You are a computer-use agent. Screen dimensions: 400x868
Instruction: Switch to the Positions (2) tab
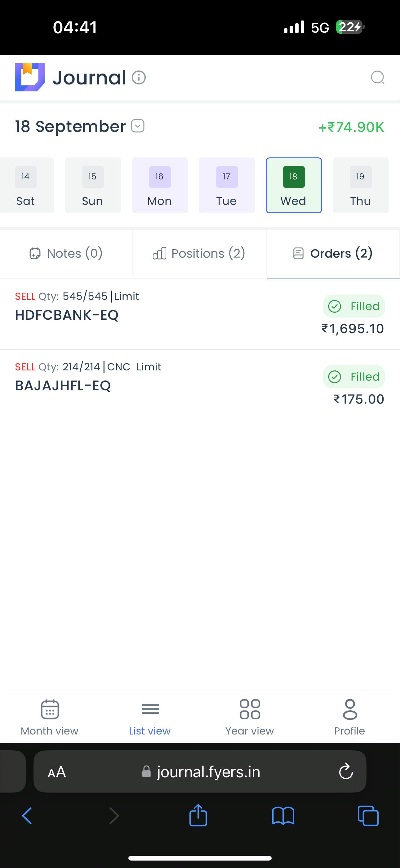199,253
